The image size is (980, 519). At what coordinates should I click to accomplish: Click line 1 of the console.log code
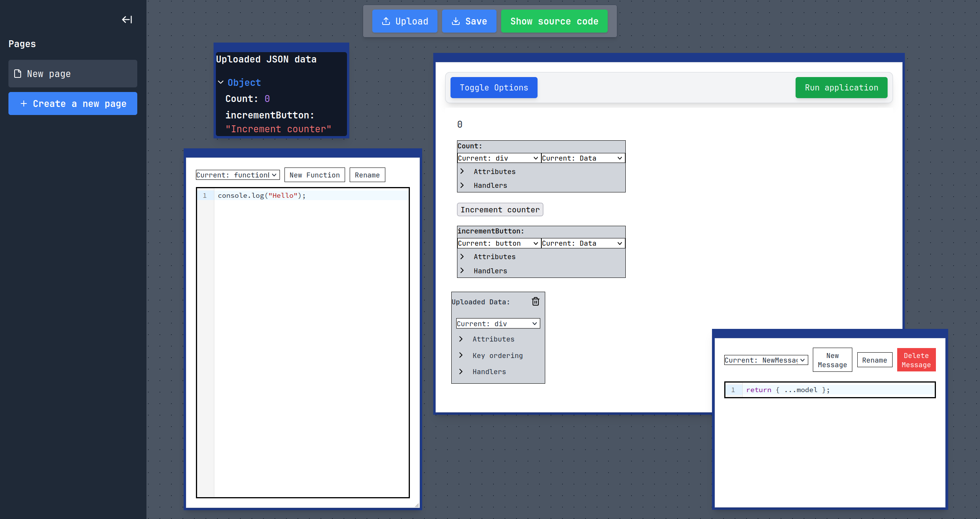[x=262, y=195]
